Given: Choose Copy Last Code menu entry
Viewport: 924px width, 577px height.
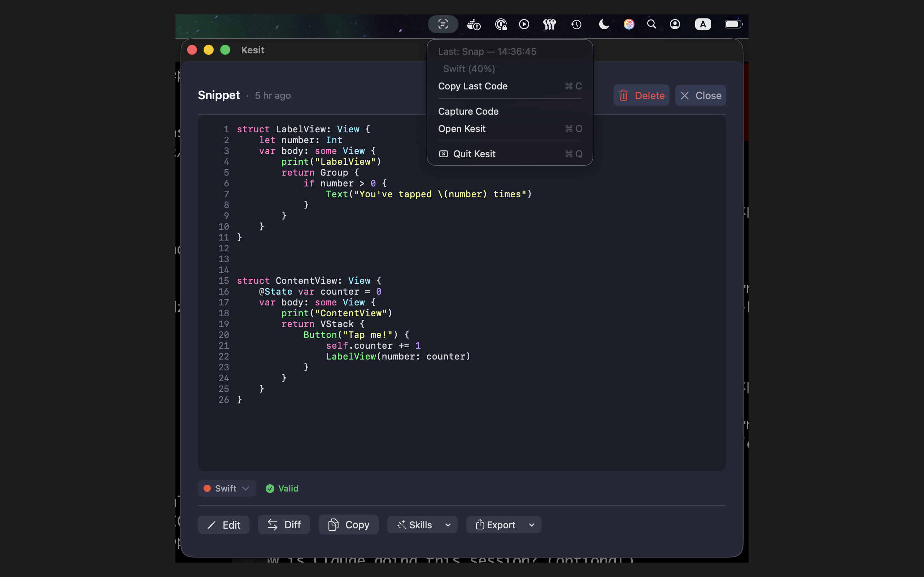Looking at the screenshot, I should [x=473, y=86].
